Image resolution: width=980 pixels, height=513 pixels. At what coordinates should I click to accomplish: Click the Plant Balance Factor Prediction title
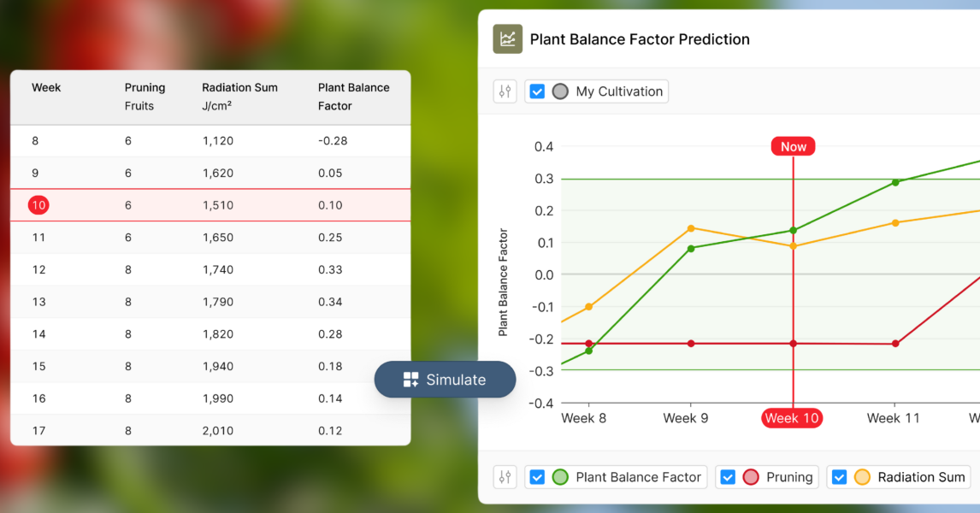point(640,39)
